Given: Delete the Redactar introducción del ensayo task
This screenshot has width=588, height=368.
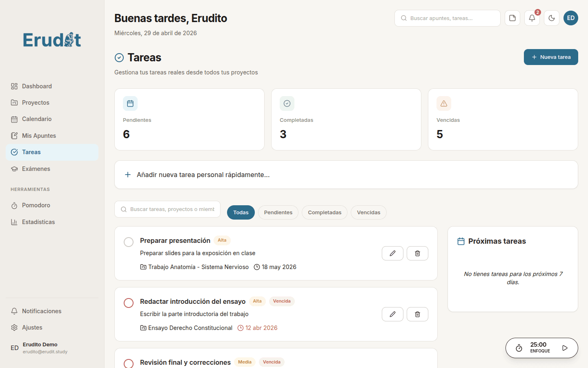Looking at the screenshot, I should click(x=417, y=314).
